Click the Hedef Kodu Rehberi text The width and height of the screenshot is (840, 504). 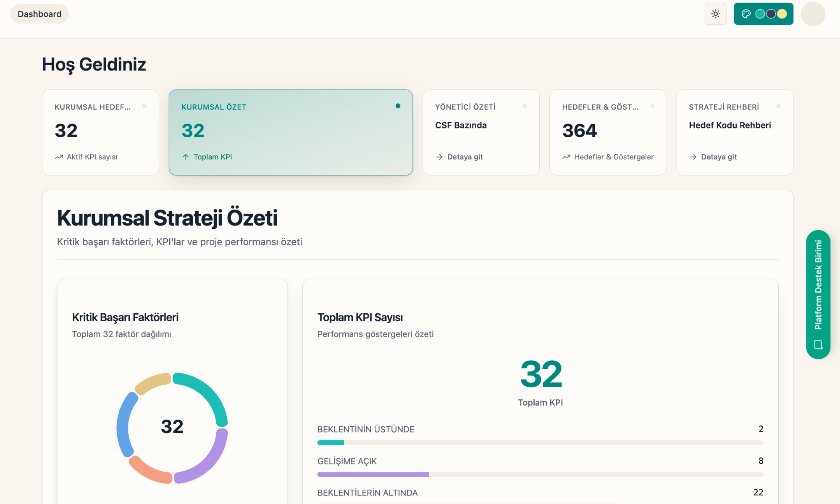(730, 125)
